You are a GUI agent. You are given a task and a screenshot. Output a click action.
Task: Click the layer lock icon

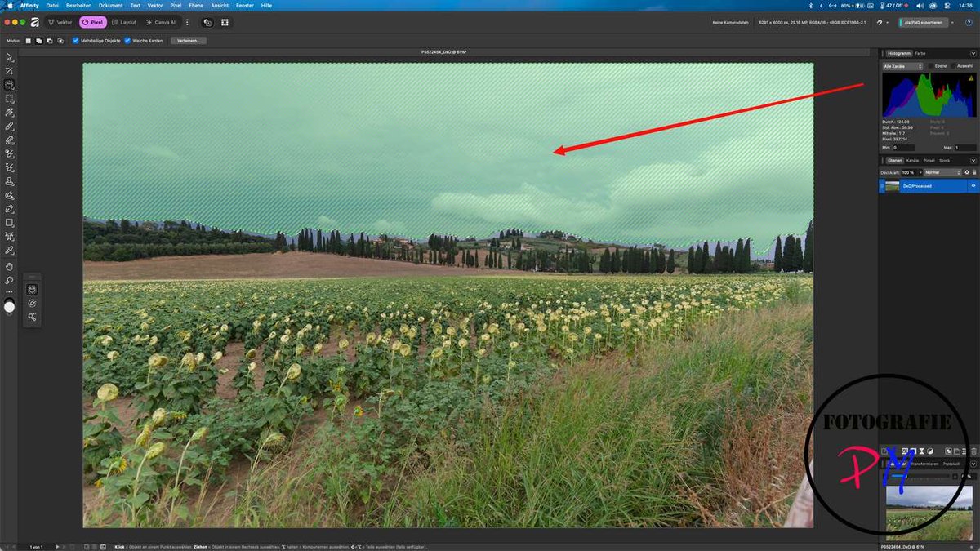click(x=974, y=172)
